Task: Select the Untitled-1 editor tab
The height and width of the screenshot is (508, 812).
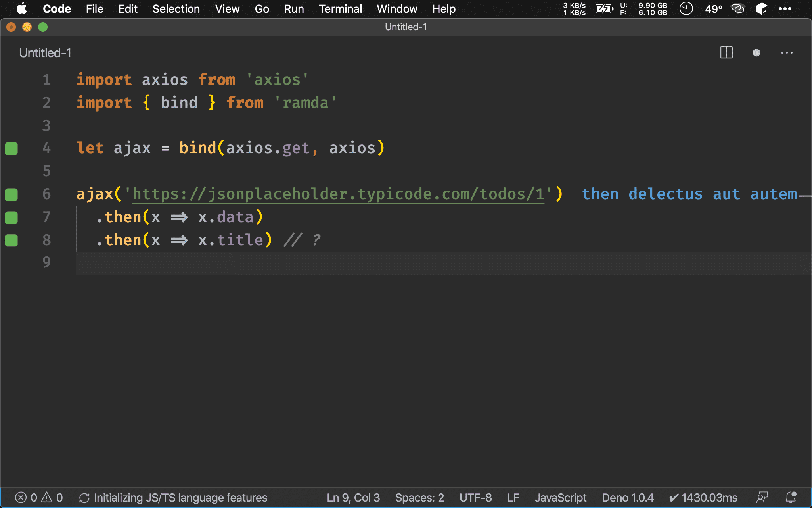Action: point(45,53)
